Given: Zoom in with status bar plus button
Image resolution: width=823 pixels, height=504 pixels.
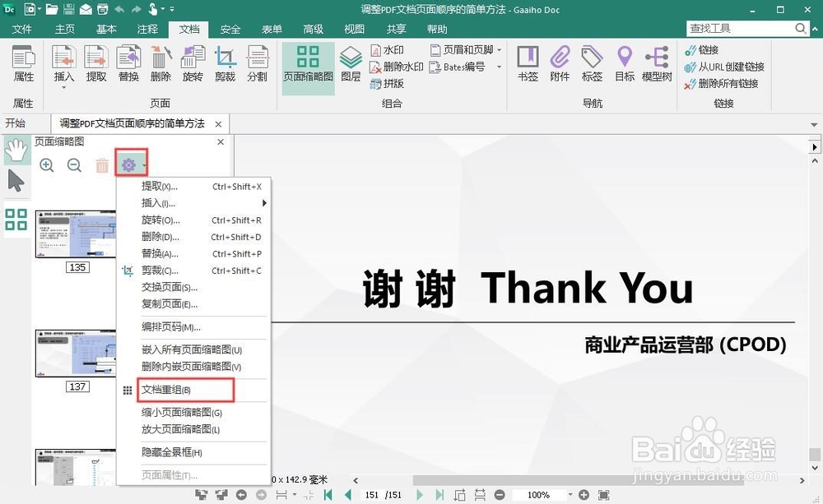Looking at the screenshot, I should (584, 495).
